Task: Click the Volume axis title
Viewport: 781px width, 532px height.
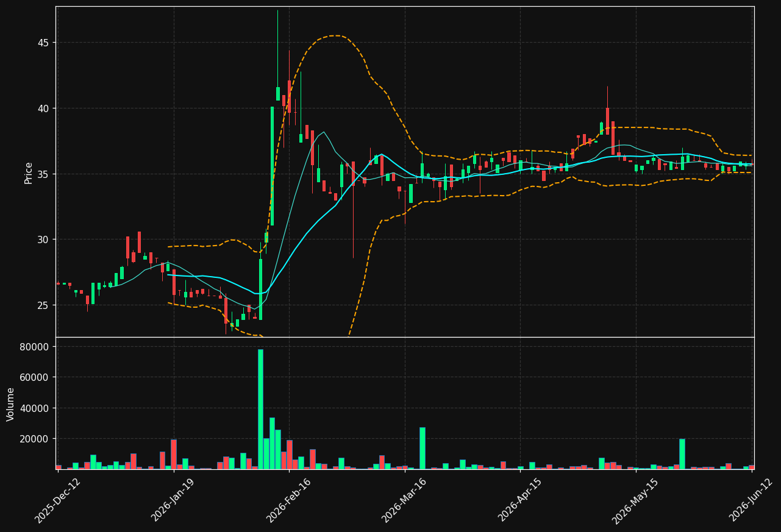Action: pyautogui.click(x=11, y=403)
